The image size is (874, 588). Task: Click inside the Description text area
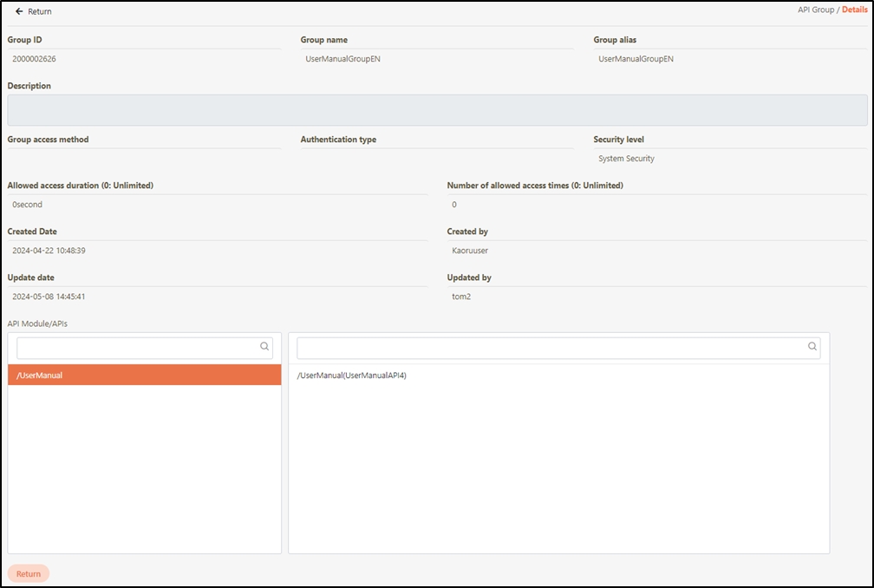(437, 110)
